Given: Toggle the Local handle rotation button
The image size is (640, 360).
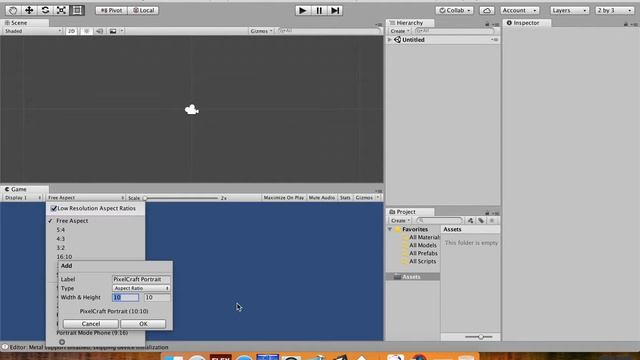Looking at the screenshot, I should click(143, 10).
